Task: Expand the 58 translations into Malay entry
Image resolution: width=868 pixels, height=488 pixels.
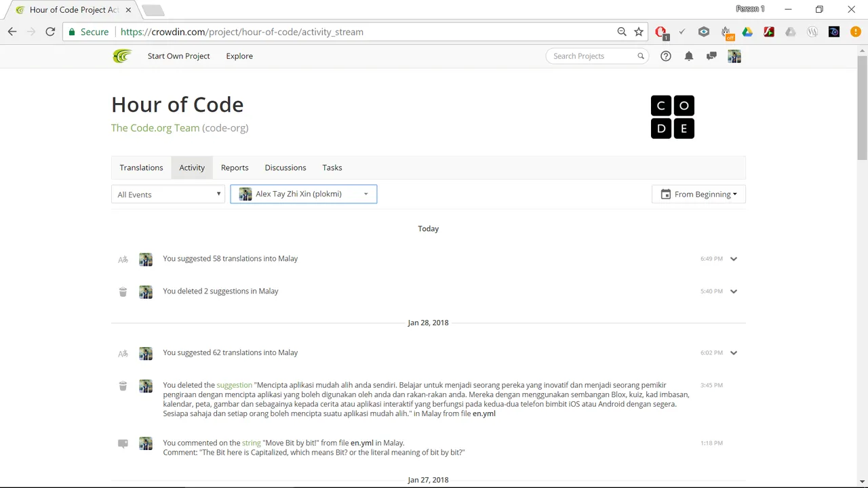Action: click(x=734, y=259)
